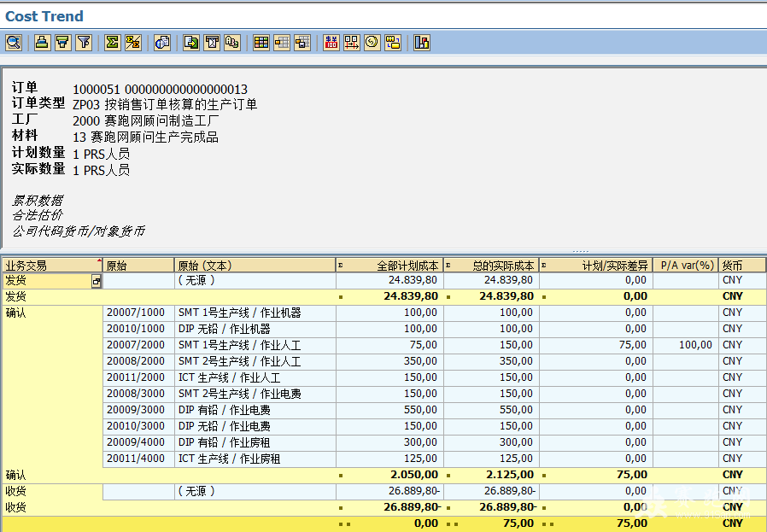Screen dimensions: 767x532
Task: Select cell 20007/2000
Action: tap(138, 345)
